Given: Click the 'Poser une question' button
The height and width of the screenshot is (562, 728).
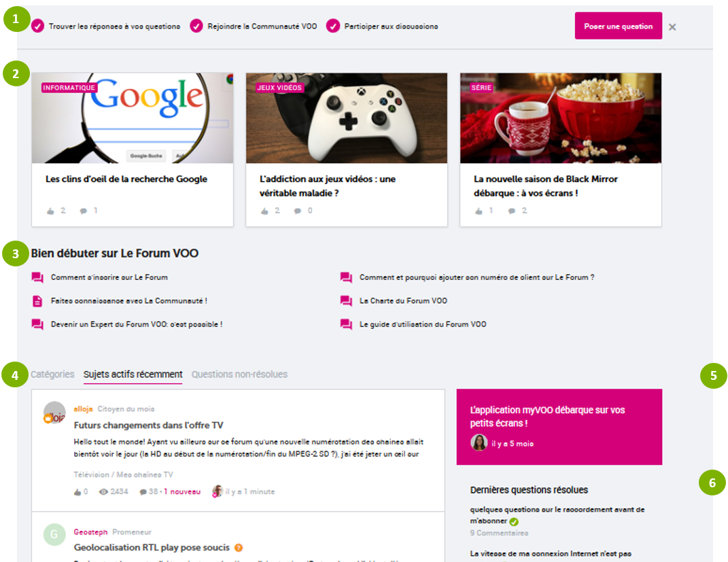Looking at the screenshot, I should [x=618, y=26].
